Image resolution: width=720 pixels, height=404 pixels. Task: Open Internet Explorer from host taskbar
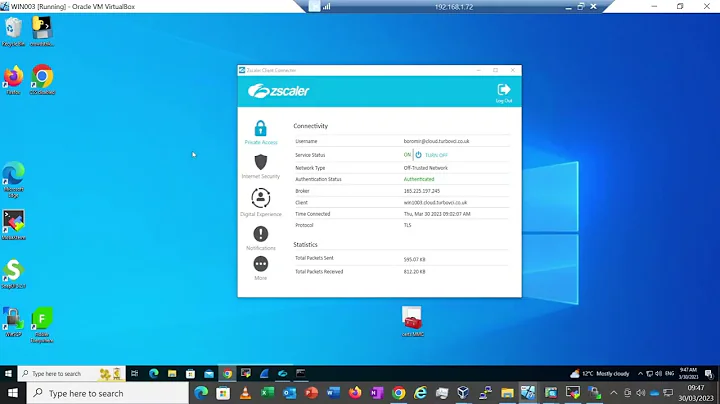pos(421,393)
